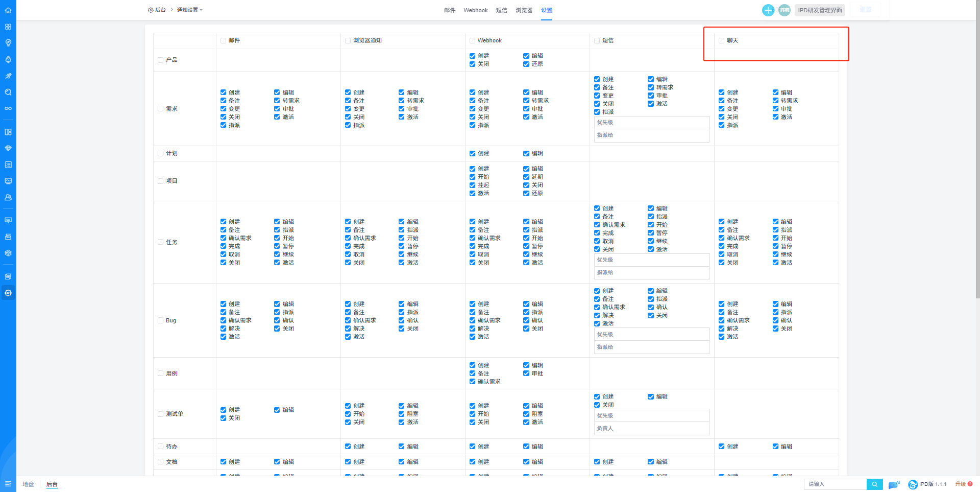Open the 苏萌 user avatar
Viewport: 980px width, 492px height.
point(785,10)
